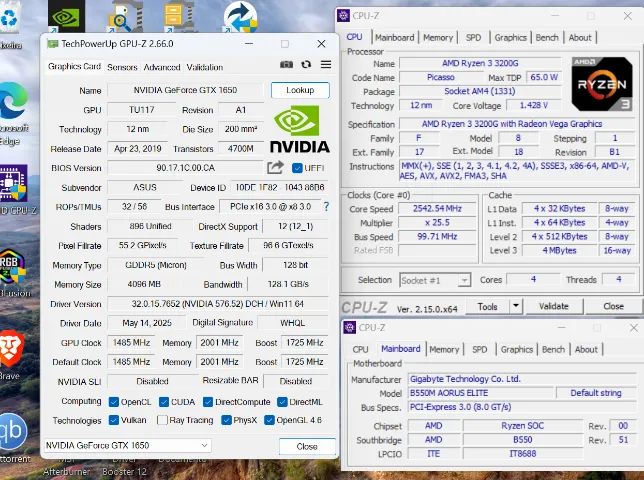Open About tab in lower CPU-Z window
Screen dimensions: 644x480
click(586, 349)
